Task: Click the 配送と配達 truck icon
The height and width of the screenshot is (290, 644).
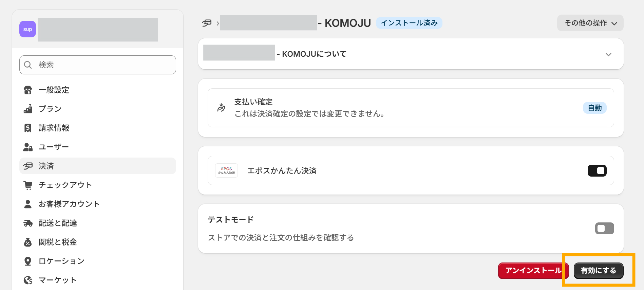Action: point(29,223)
